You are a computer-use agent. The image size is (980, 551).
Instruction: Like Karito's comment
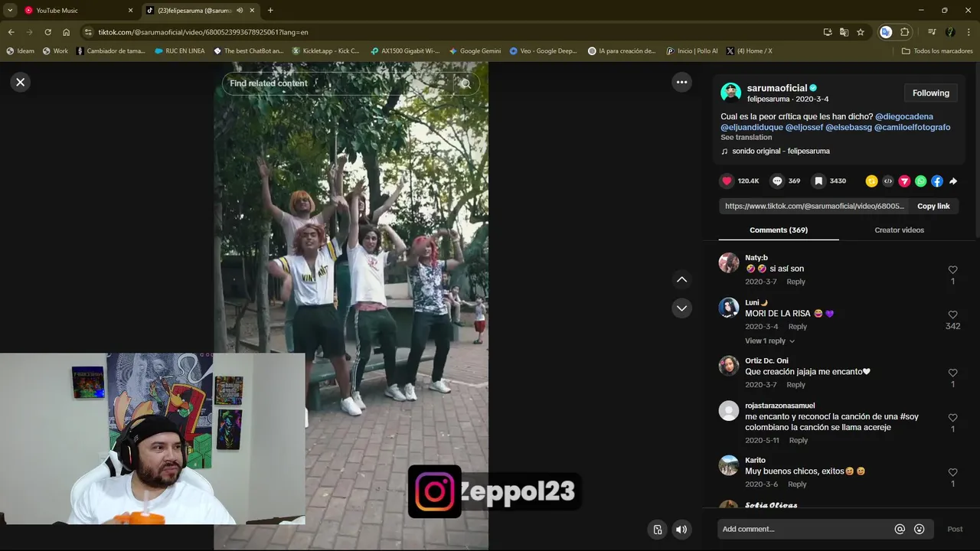click(x=952, y=472)
